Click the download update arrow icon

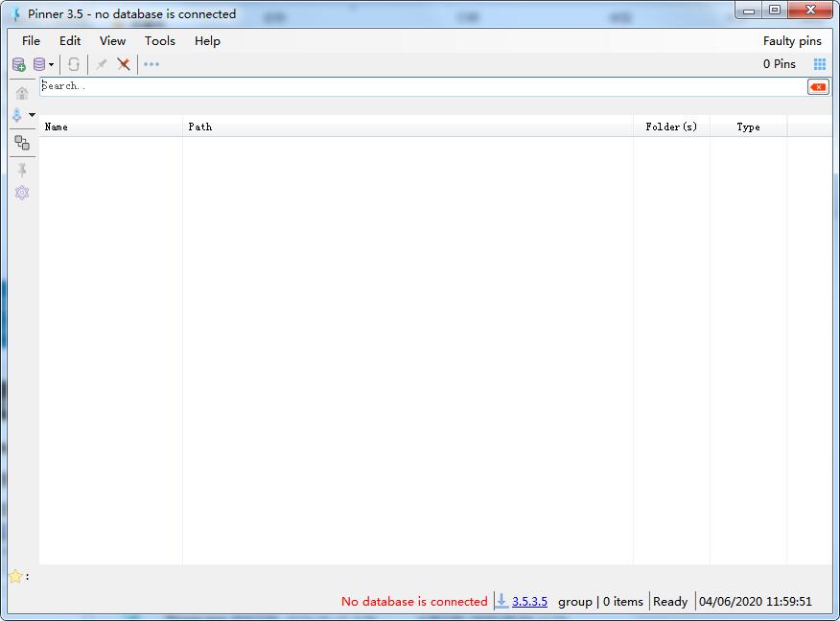502,601
